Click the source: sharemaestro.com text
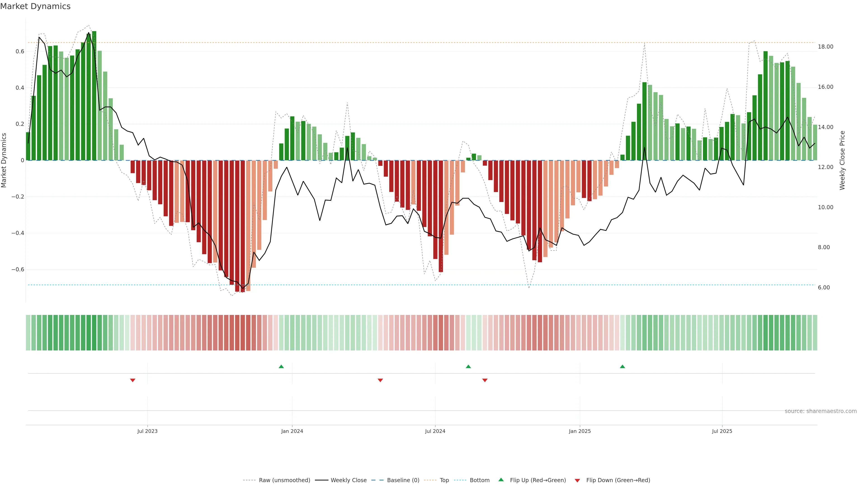This screenshot has width=868, height=488. pos(821,411)
